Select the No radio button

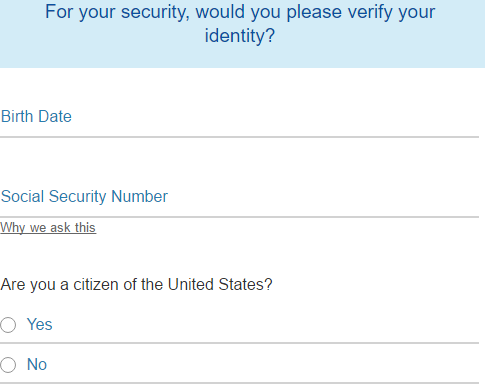(x=8, y=365)
